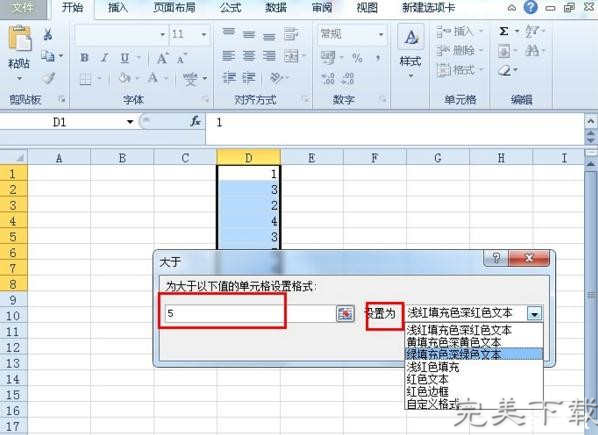Screen dimensions: 598x435
Task: Click the fill color bucket icon
Action: click(125, 78)
